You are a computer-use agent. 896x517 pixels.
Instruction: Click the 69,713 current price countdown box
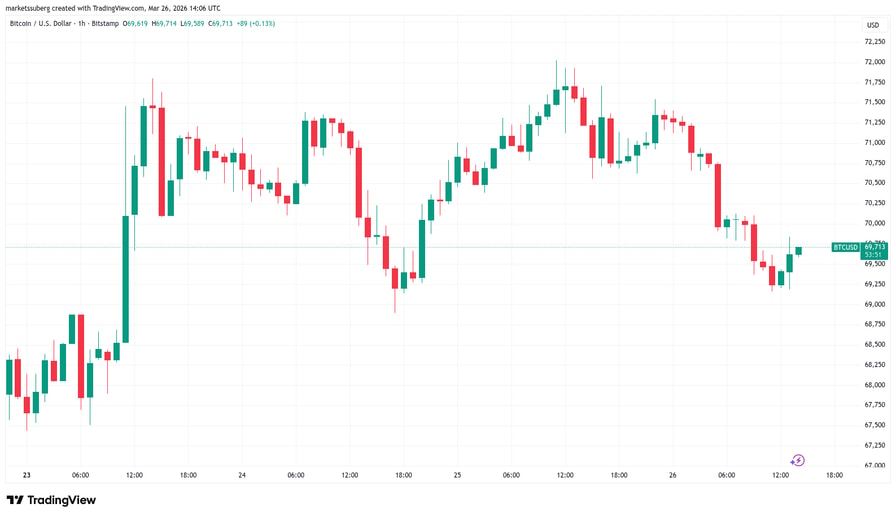(874, 251)
